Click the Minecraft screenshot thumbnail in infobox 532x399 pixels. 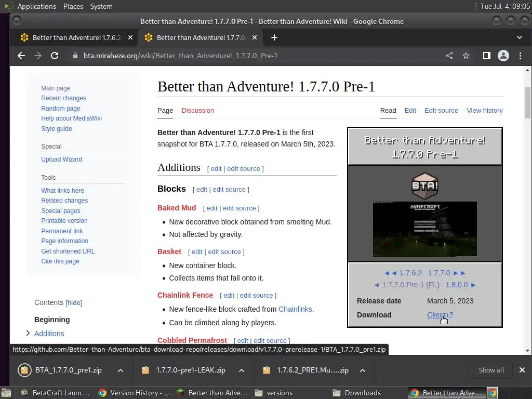click(425, 229)
